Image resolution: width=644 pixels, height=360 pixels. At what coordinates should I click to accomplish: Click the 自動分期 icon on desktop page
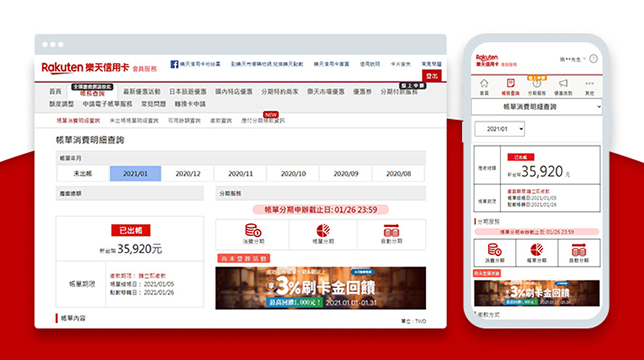click(391, 230)
